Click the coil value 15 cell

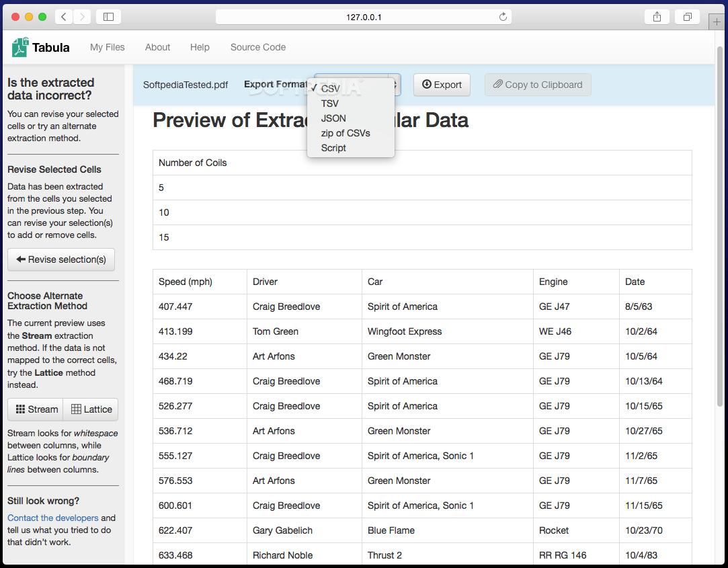pyautogui.click(x=422, y=237)
